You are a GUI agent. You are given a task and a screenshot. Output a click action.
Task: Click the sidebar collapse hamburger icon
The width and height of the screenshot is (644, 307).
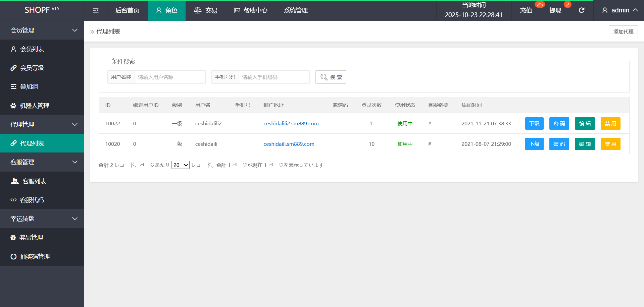pyautogui.click(x=96, y=10)
